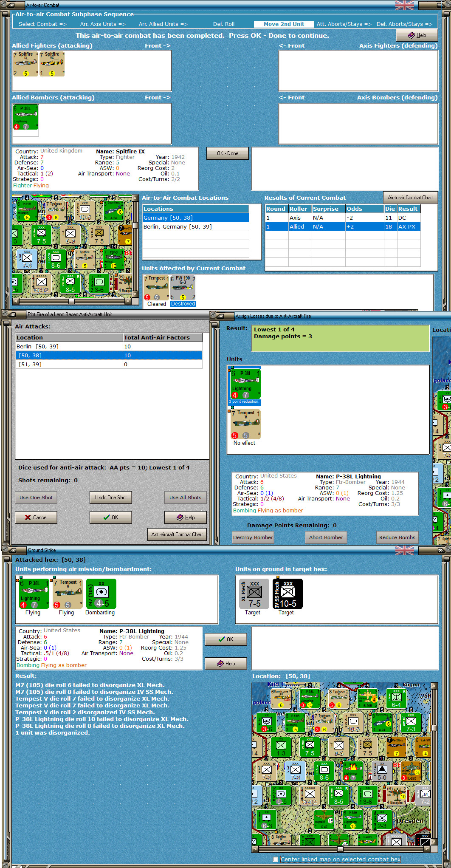Open the Air-to-air Combat Chart

tap(410, 198)
